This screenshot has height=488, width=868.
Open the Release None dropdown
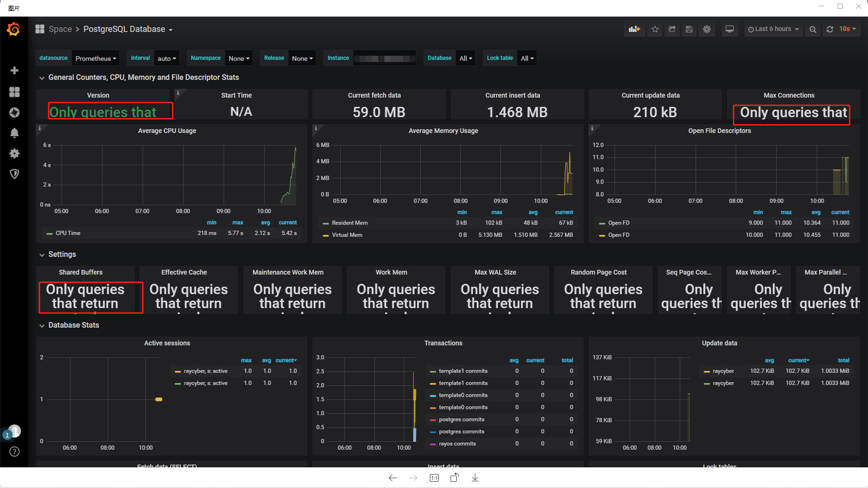click(302, 58)
